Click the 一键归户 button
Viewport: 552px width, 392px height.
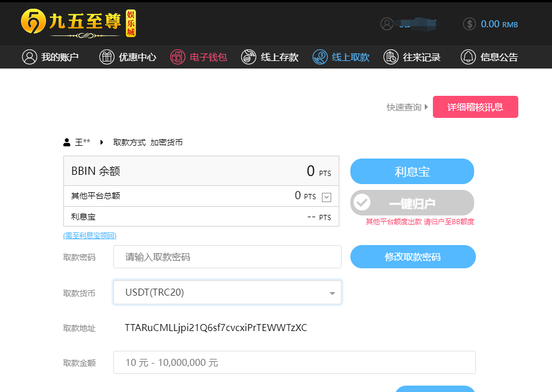coord(412,203)
